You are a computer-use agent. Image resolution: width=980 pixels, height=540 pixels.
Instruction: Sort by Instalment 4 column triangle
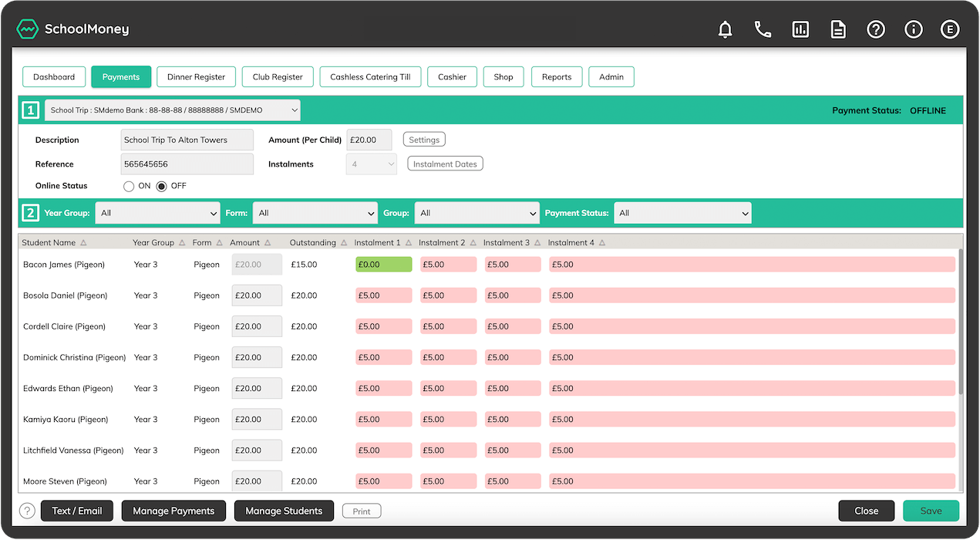coord(602,243)
